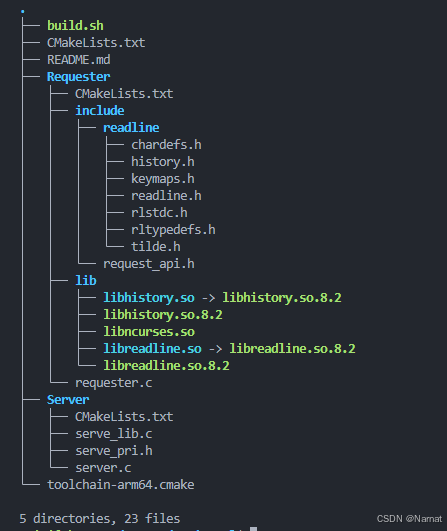Select the readline directory name

click(131, 128)
